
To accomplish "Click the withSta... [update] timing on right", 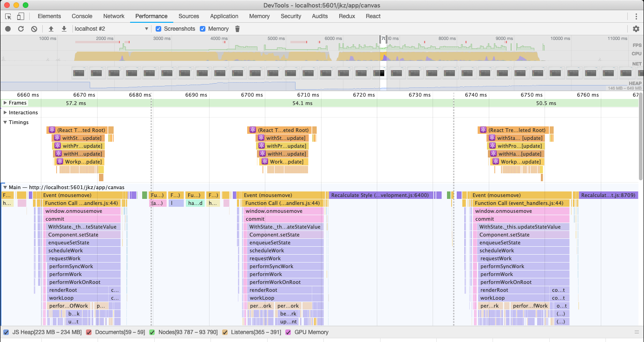I will click(x=516, y=138).
